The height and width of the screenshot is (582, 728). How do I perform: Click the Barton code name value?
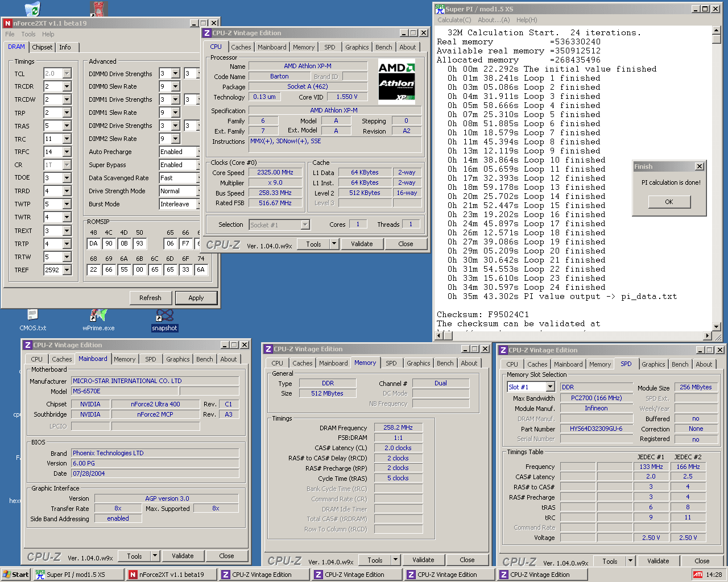click(x=279, y=76)
